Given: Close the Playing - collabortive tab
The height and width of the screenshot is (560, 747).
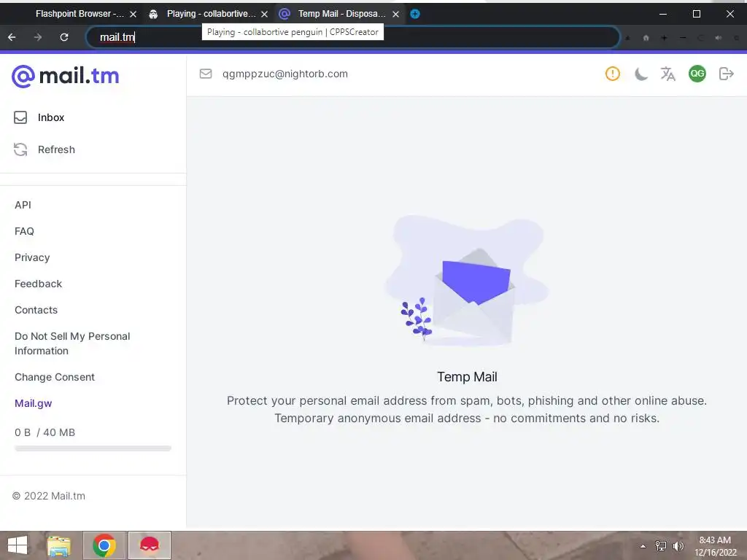Looking at the screenshot, I should [264, 15].
